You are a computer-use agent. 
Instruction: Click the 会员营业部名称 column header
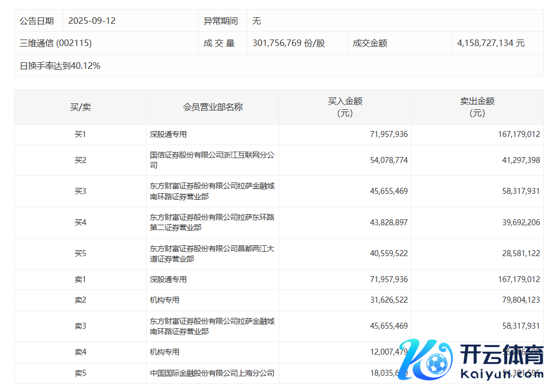pos(213,107)
